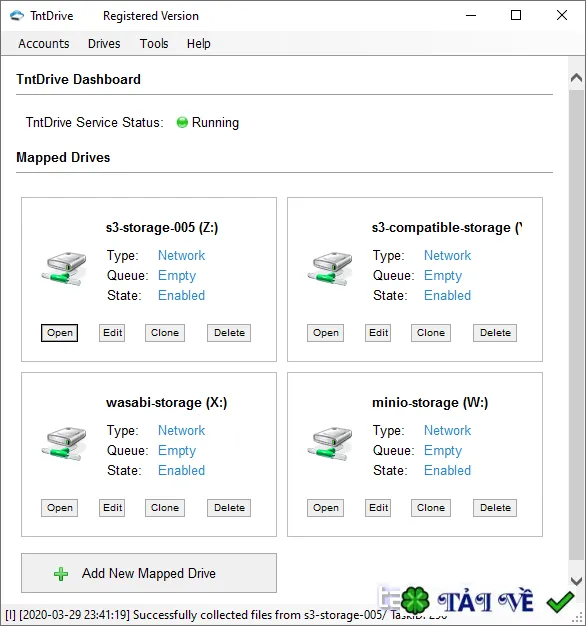Click the green plus Add Drive icon
586x626 pixels.
[61, 574]
